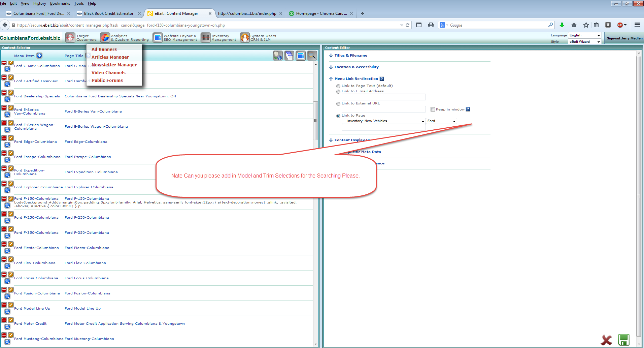Open Ford E-Series Wagon-Columbiana page title link
Viewport: 644px width, 348px height.
96,126
